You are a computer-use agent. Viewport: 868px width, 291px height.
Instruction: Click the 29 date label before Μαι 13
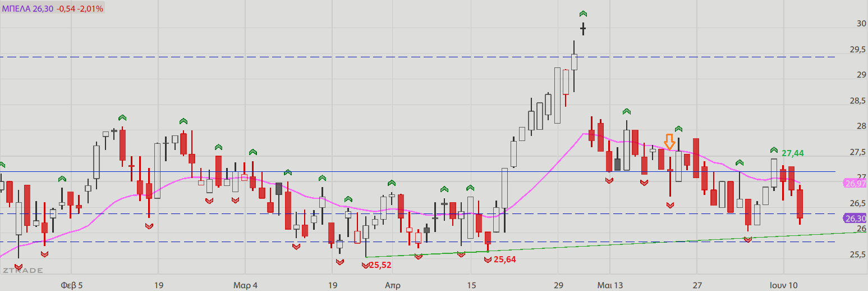558,285
